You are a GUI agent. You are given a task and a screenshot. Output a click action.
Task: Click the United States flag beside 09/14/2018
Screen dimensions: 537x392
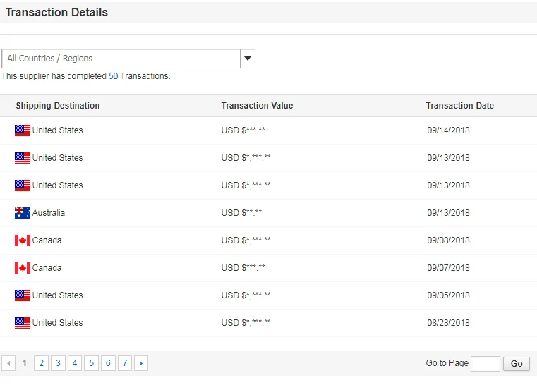(x=23, y=130)
